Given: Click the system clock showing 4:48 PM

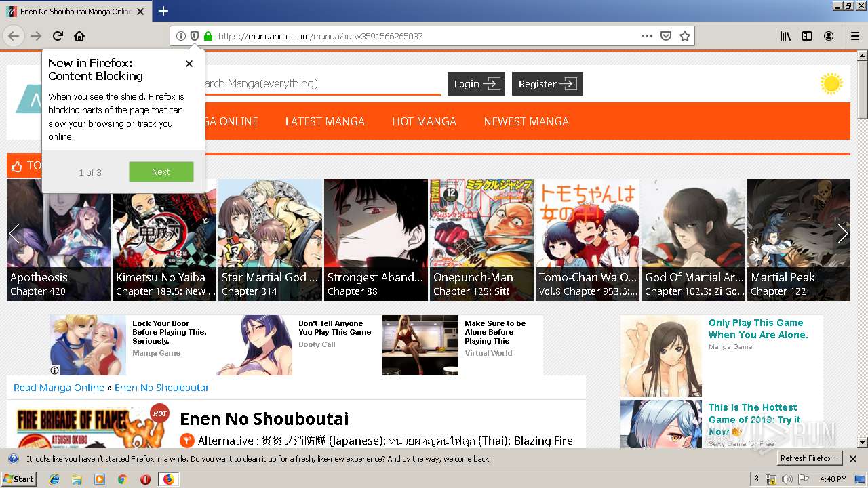Looking at the screenshot, I should [x=833, y=479].
